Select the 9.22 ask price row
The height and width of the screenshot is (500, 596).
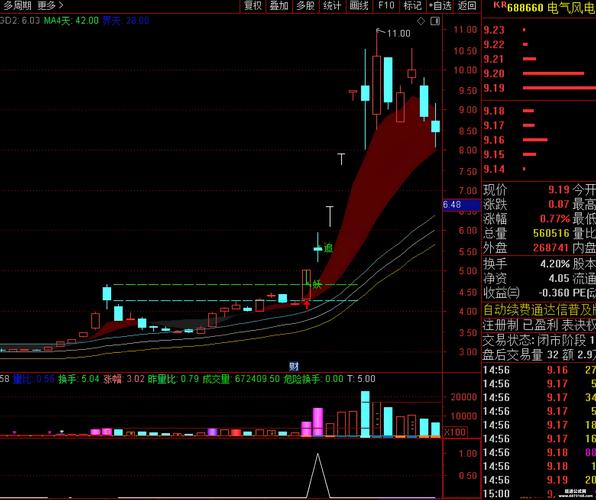[539, 44]
